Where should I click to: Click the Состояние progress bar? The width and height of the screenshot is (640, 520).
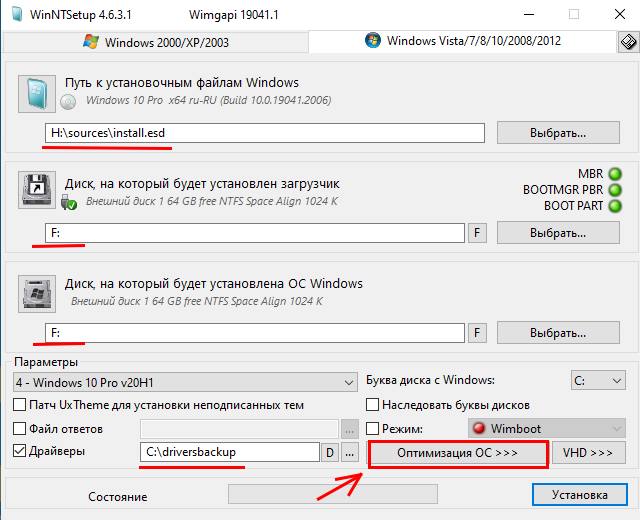(333, 494)
